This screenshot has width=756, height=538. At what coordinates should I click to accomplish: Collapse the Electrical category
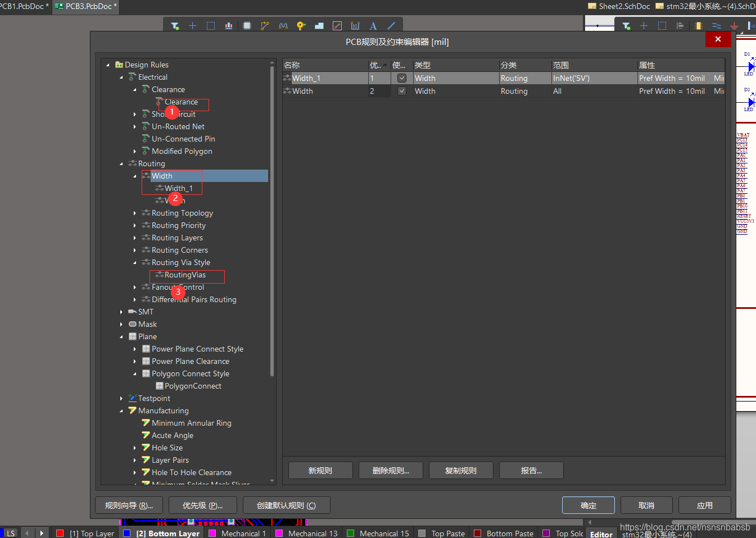click(x=121, y=77)
